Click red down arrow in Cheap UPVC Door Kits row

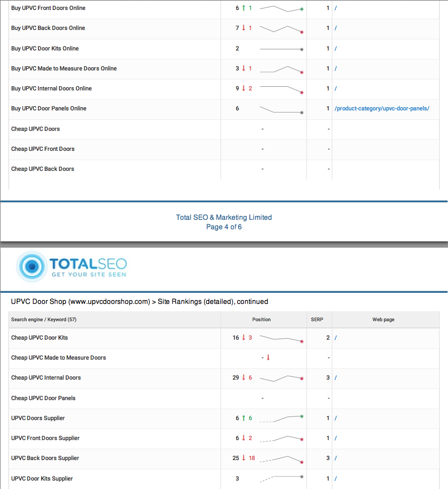[243, 338]
